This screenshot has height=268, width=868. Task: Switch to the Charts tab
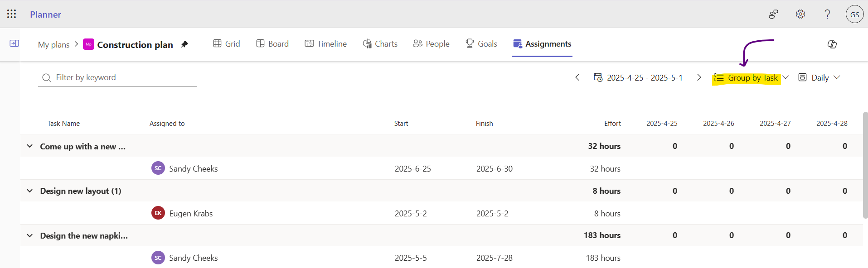(x=380, y=44)
